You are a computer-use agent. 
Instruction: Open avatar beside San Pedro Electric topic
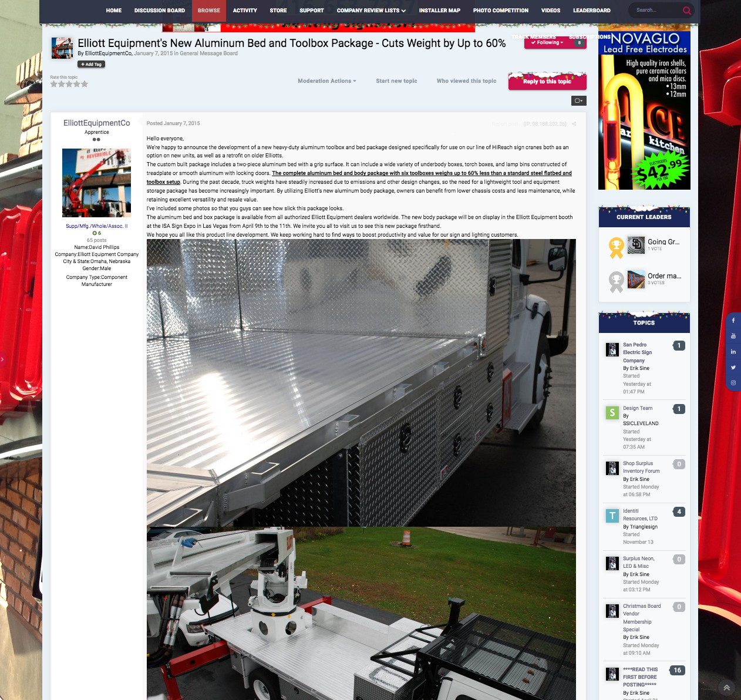pyautogui.click(x=612, y=349)
